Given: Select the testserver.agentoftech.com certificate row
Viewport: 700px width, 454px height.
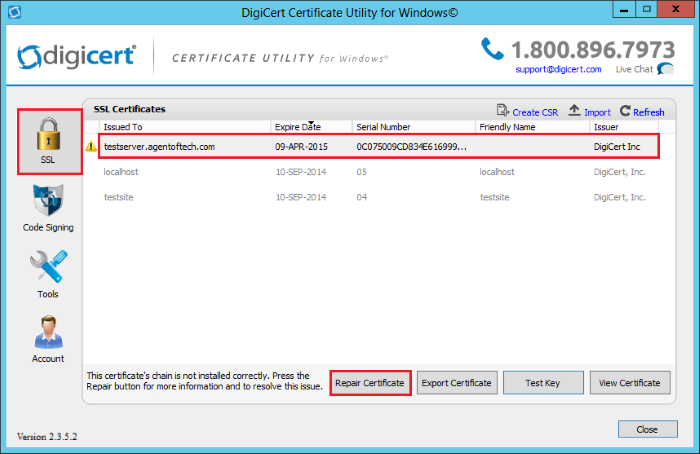Looking at the screenshot, I should [x=379, y=146].
